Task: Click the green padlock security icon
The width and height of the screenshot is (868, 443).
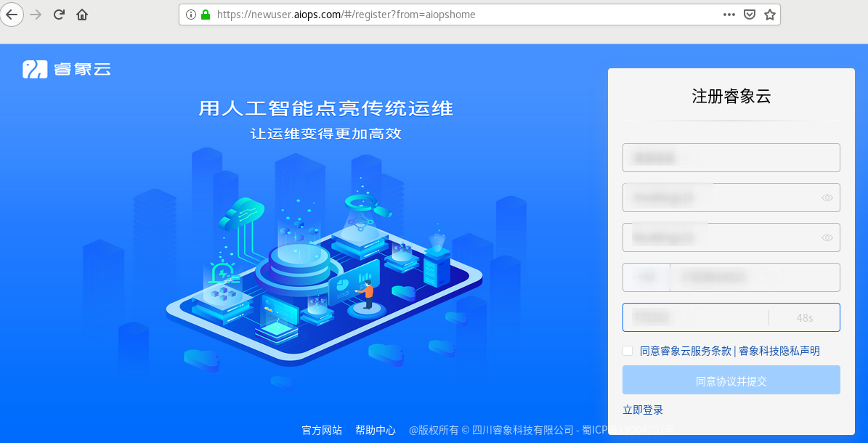Action: (206, 15)
